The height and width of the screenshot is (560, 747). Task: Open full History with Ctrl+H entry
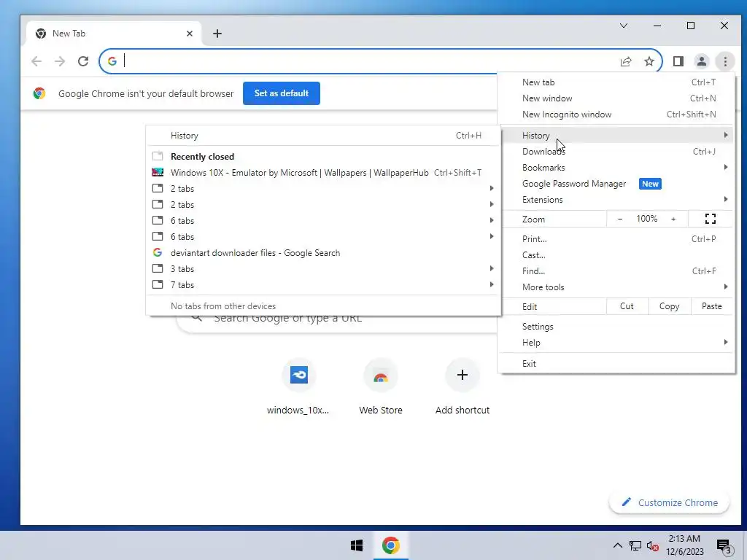pyautogui.click(x=323, y=136)
